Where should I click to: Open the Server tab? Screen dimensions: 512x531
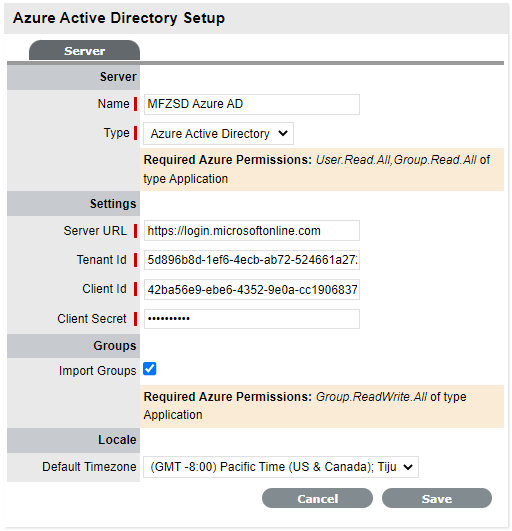point(84,50)
